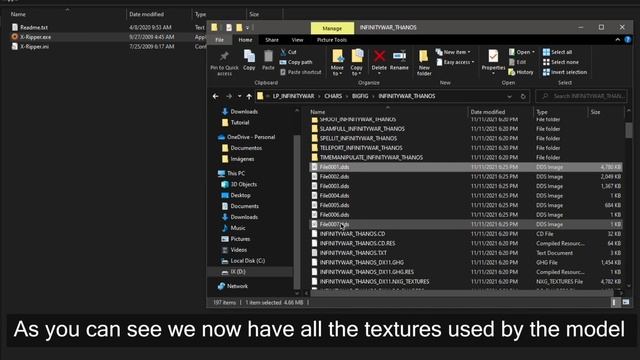Open the New item dropdown
The image size is (640, 360).
[x=453, y=52]
